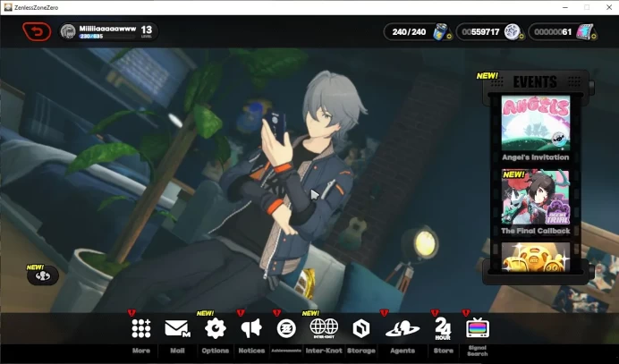Open the Inter-Knot globe icon
This screenshot has height=364, width=619.
point(324,328)
